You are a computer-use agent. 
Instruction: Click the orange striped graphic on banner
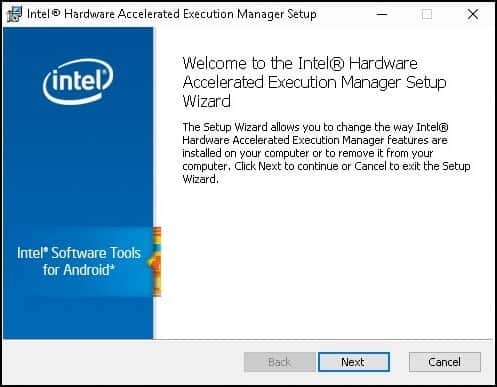coord(155,261)
